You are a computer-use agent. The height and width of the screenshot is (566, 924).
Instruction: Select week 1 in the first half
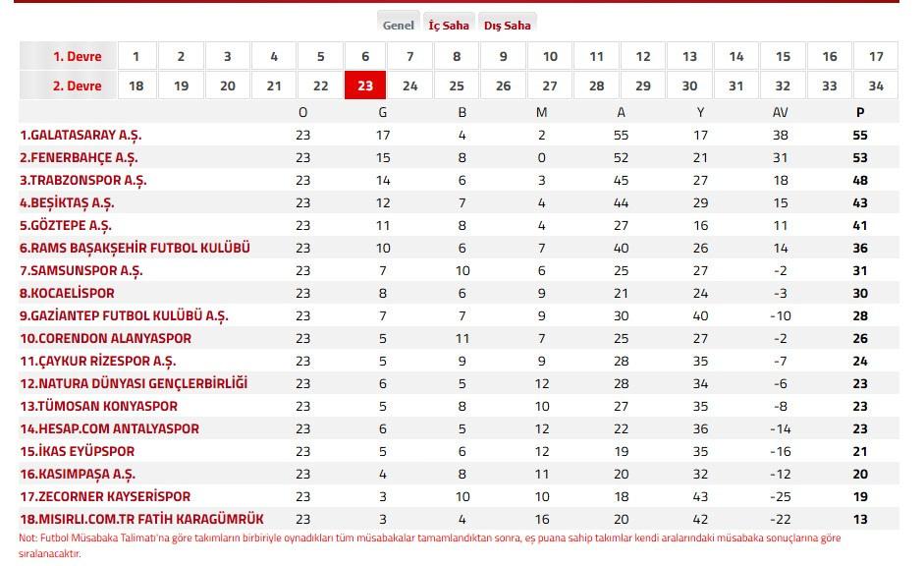136,57
